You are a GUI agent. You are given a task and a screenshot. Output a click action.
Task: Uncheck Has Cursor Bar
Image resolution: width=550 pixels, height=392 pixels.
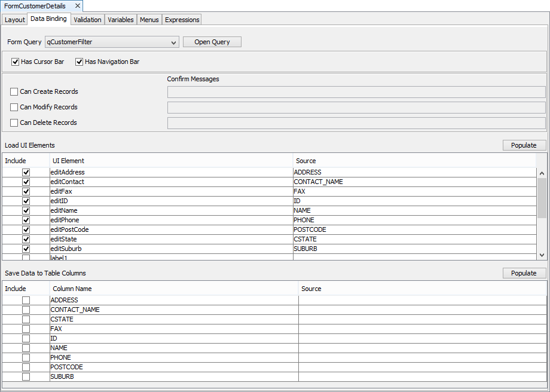(16, 62)
